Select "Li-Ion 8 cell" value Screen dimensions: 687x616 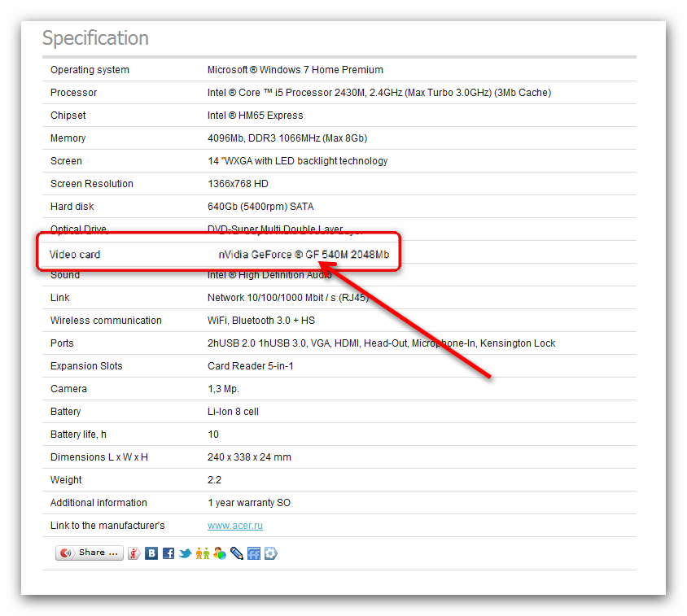tap(233, 412)
